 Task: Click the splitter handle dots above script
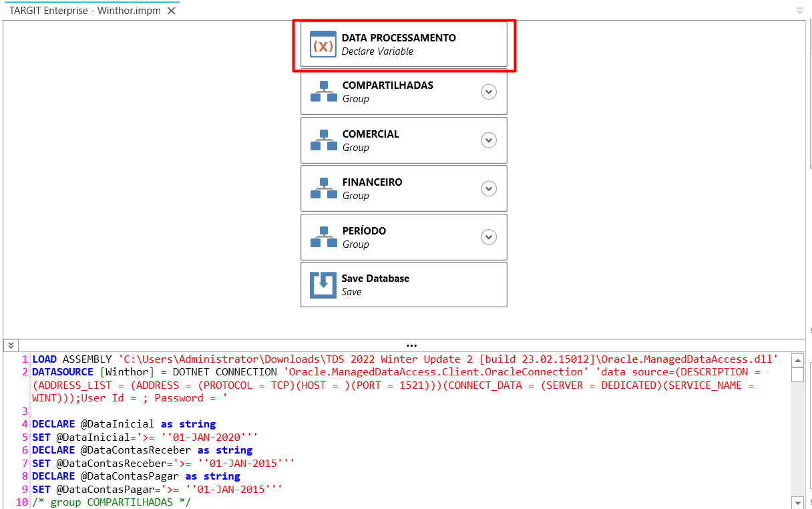(x=411, y=345)
